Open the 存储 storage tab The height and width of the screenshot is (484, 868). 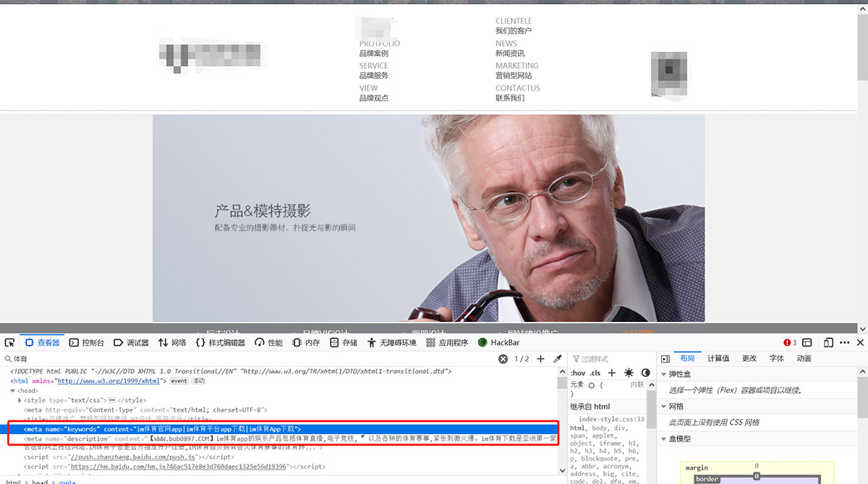pyautogui.click(x=343, y=342)
